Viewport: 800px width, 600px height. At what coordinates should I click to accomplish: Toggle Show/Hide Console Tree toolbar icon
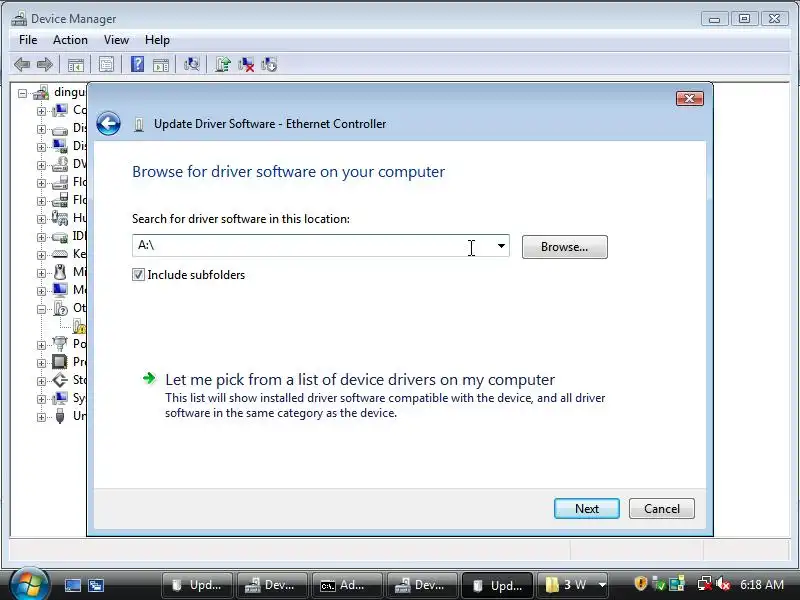point(76,65)
